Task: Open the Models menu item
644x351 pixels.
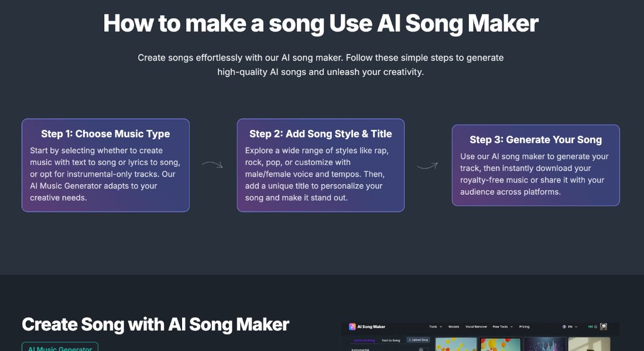Action: [x=453, y=327]
